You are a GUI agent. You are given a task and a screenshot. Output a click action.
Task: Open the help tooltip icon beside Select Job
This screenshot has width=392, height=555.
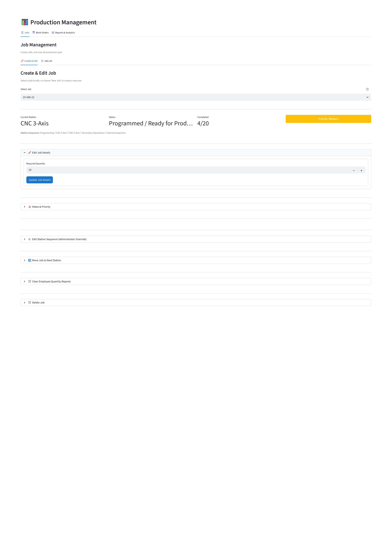coord(367,89)
